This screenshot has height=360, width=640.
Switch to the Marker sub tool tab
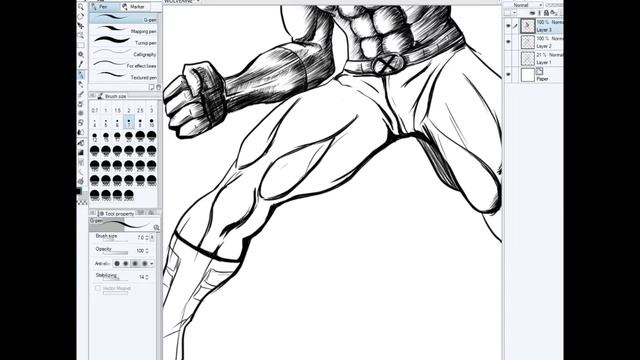pos(135,7)
